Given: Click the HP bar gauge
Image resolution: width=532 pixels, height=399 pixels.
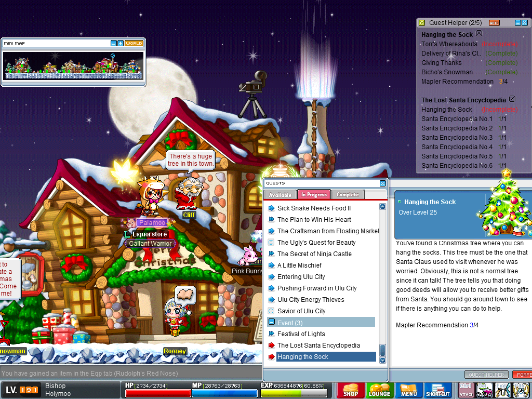Looking at the screenshot, I should click(x=157, y=393).
